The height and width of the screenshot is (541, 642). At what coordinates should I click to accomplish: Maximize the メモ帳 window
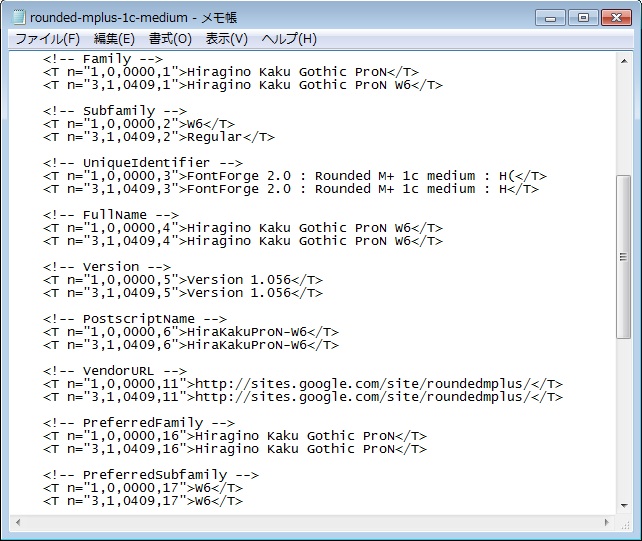pyautogui.click(x=583, y=18)
